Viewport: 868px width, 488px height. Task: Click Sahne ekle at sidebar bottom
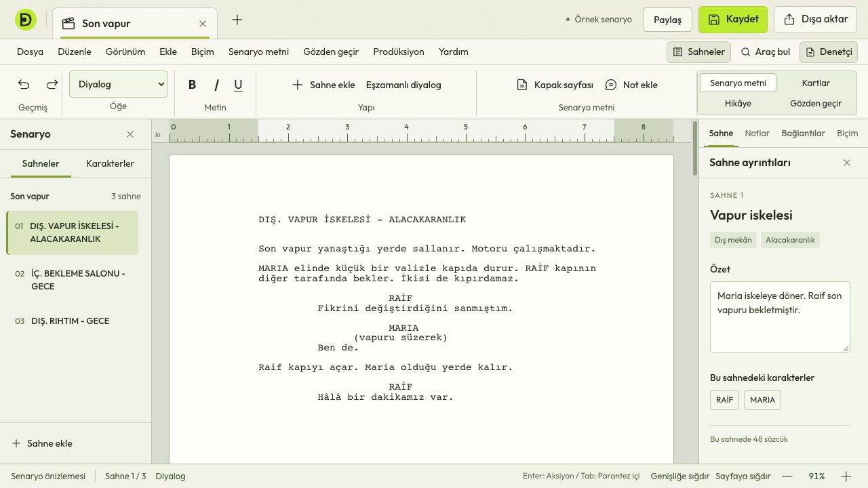pos(42,443)
